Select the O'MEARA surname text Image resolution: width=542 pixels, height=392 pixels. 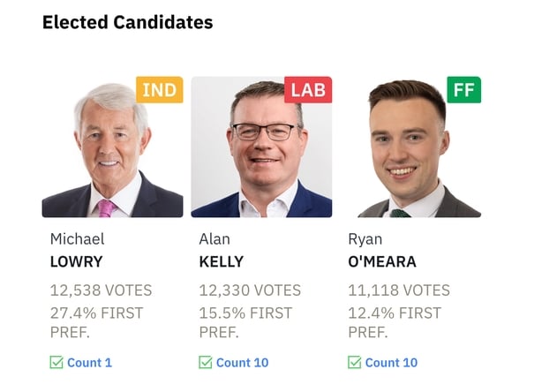[381, 261]
